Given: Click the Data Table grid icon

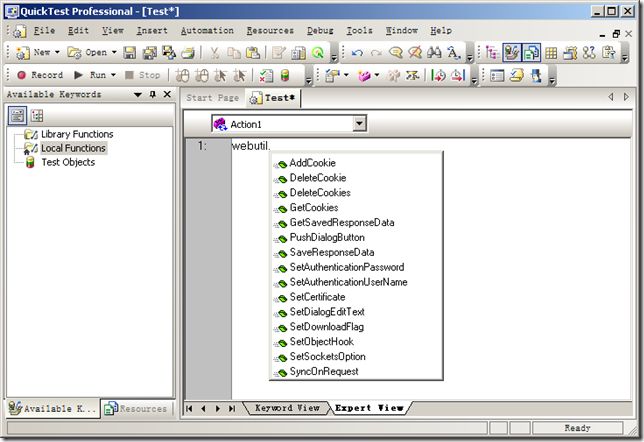Looking at the screenshot, I should pos(551,53).
